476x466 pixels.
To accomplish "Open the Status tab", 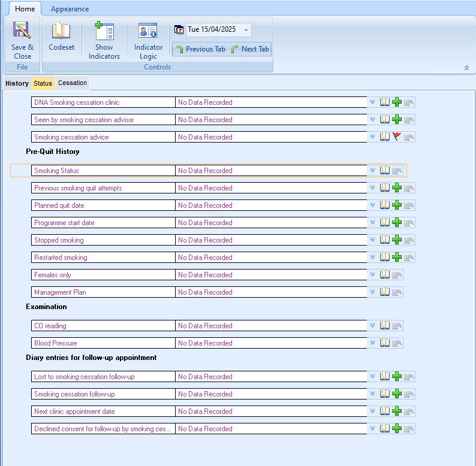I will click(x=43, y=83).
